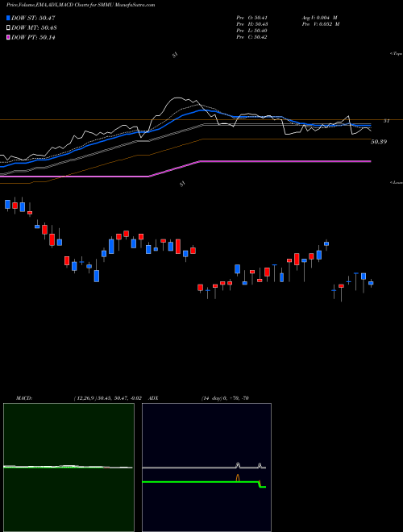The image size is (403, 532).
Task: Click the MACD (12,26,9) values text
Action: coord(107,398)
